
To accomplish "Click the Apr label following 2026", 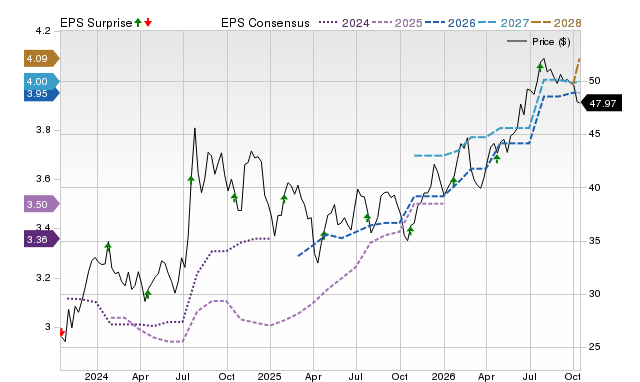I will click(487, 376).
